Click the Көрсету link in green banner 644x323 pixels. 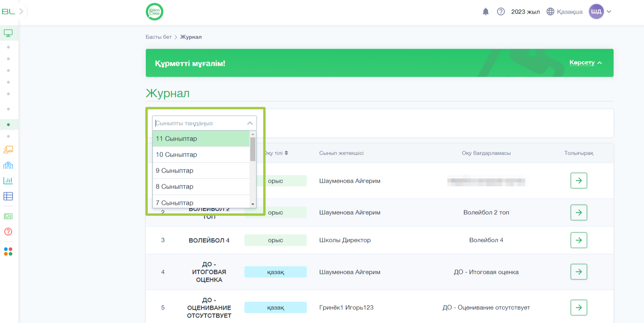[x=582, y=62]
